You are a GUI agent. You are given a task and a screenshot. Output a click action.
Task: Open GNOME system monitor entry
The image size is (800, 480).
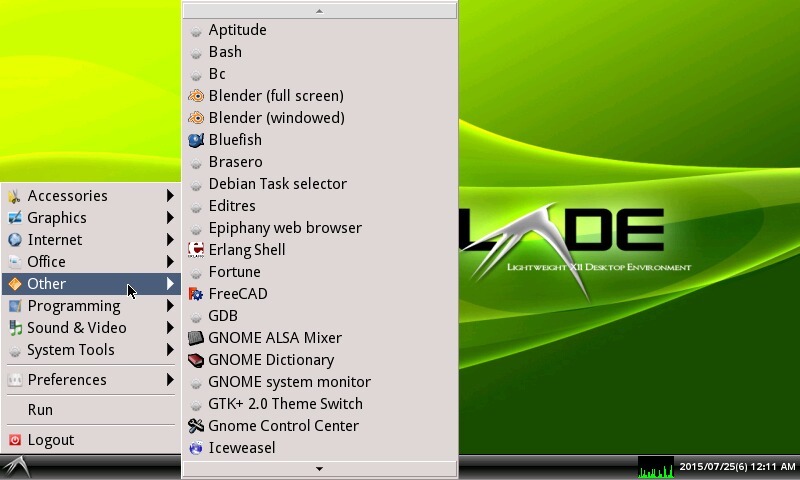(x=319, y=382)
